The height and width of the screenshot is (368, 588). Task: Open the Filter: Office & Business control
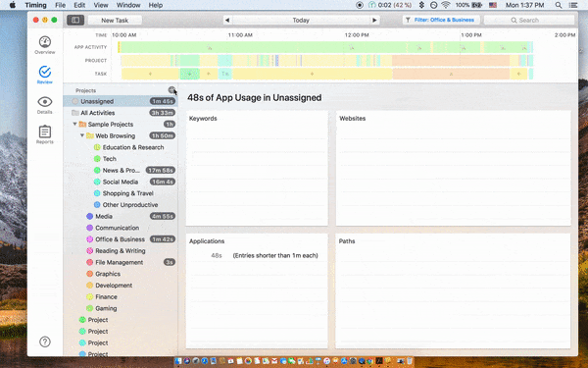tap(441, 20)
